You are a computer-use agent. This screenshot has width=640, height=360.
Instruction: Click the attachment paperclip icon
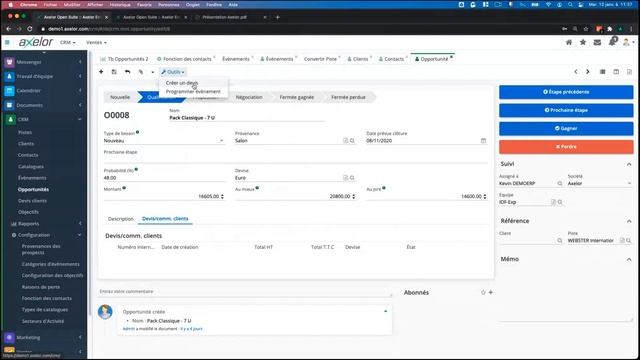coord(141,72)
